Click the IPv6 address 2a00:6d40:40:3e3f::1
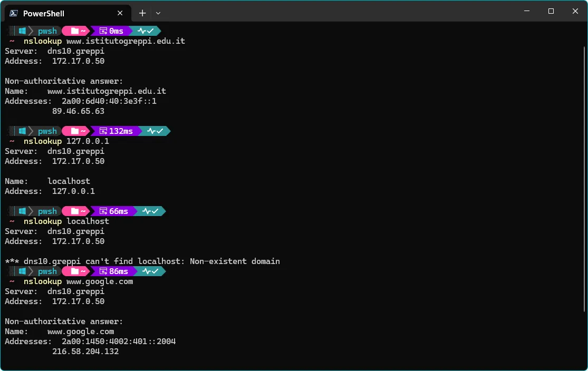 [109, 101]
